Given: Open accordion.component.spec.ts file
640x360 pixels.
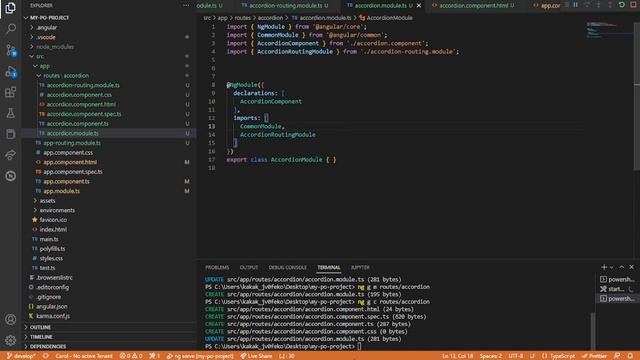Looking at the screenshot, I should 84,114.
